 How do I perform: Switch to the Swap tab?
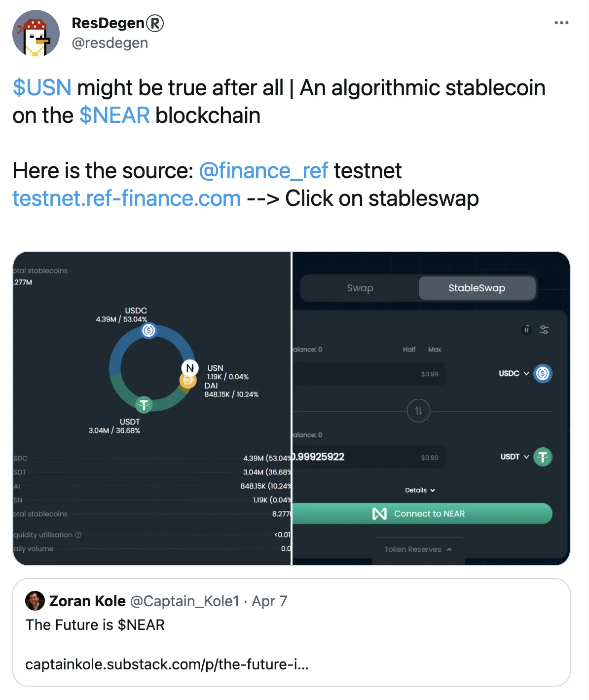pyautogui.click(x=360, y=288)
